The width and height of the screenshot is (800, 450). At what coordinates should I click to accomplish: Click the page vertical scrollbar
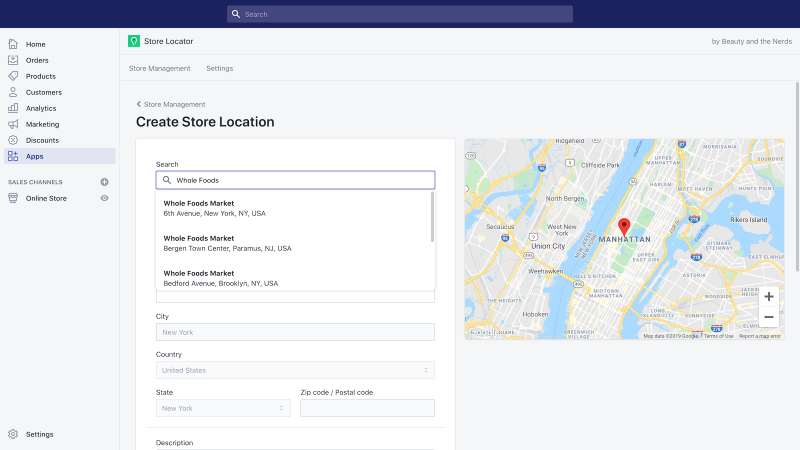(797, 176)
